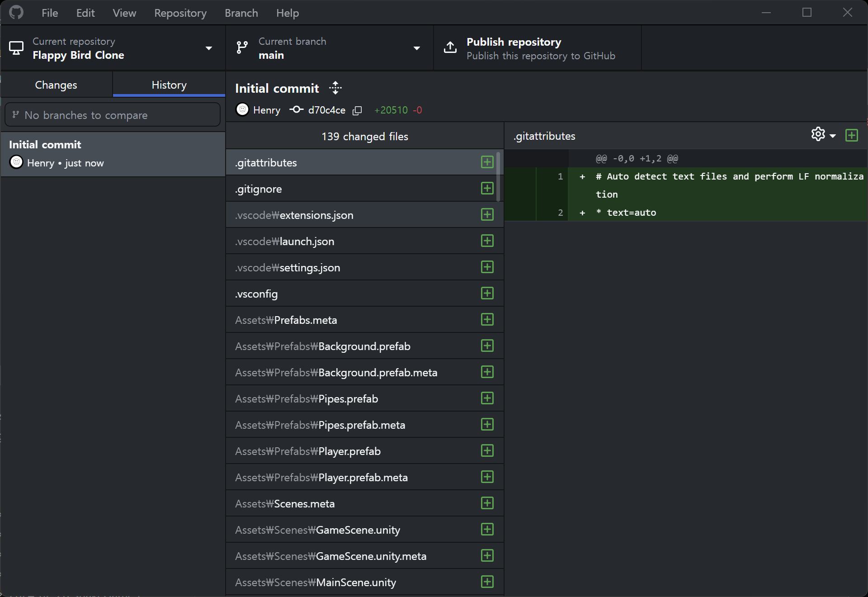Click the GitHub logo icon
Viewport: 868px width, 597px height.
(x=16, y=13)
